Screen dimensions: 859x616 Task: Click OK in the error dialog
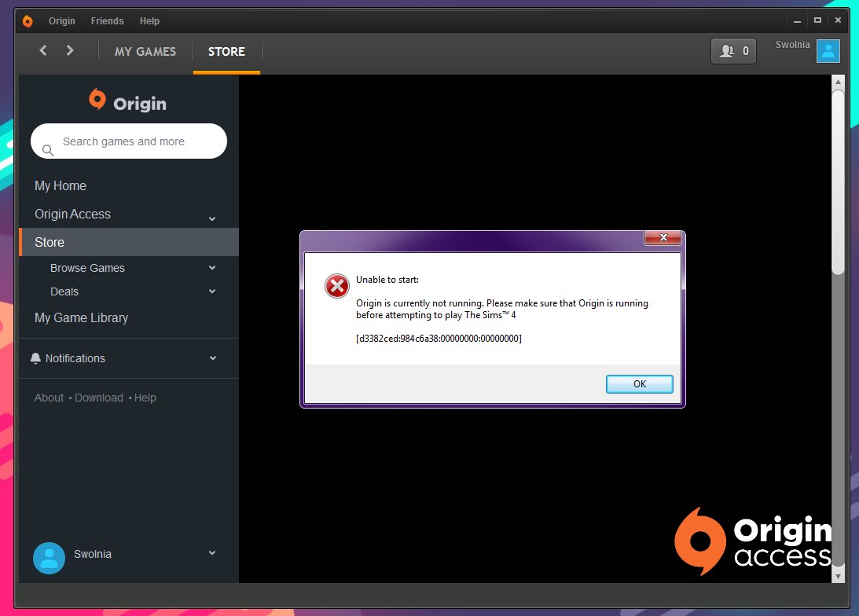(639, 384)
